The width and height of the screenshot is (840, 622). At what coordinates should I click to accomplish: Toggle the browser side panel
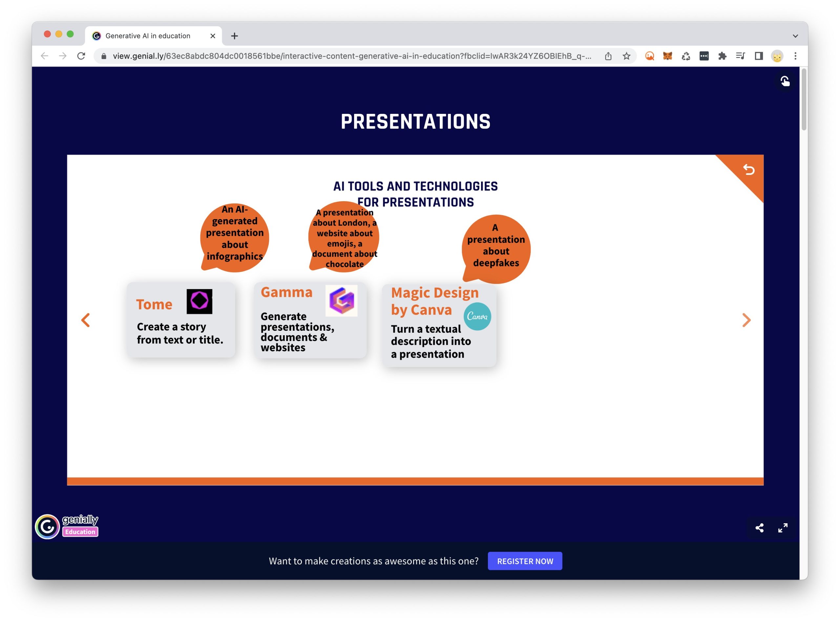(758, 56)
